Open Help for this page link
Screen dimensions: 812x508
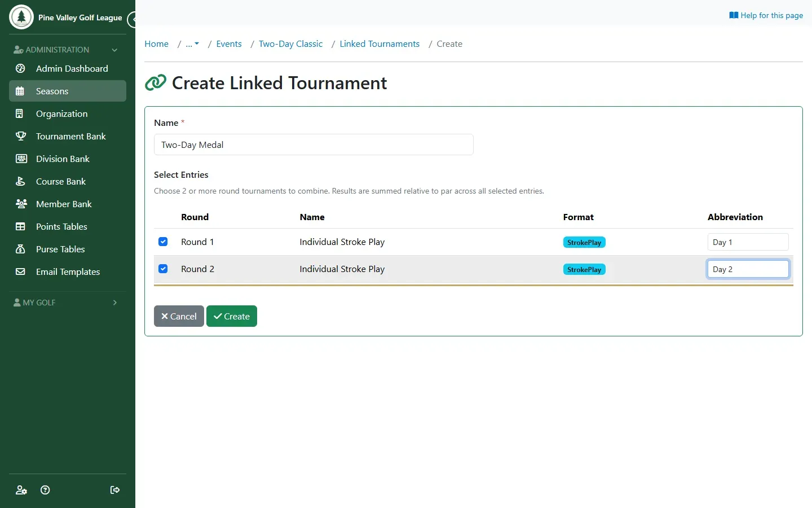click(x=766, y=15)
